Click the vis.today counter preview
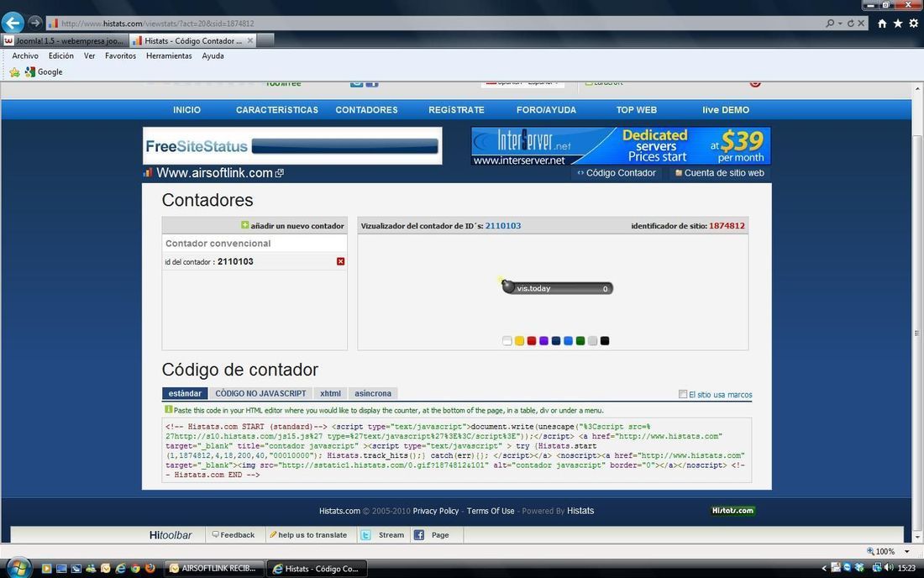 coord(556,287)
